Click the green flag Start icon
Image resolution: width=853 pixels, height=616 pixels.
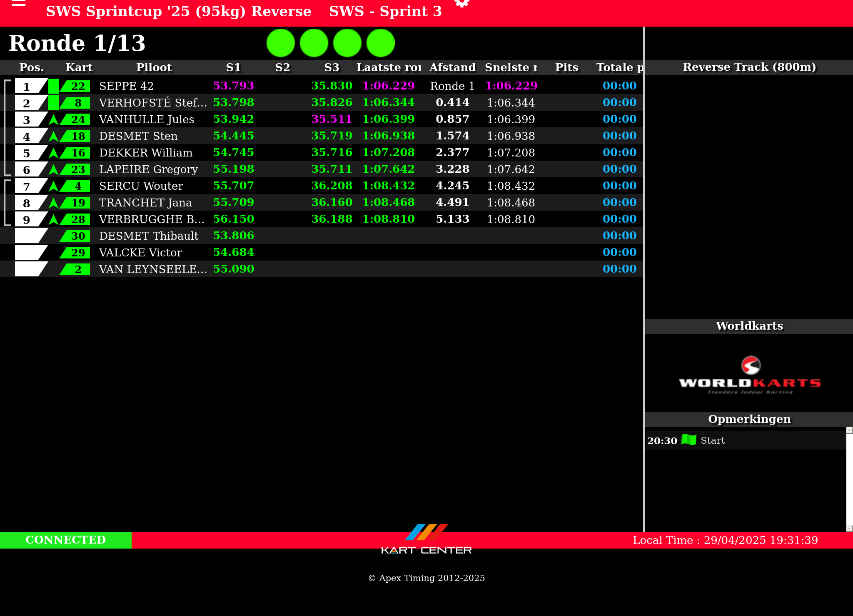pos(688,440)
